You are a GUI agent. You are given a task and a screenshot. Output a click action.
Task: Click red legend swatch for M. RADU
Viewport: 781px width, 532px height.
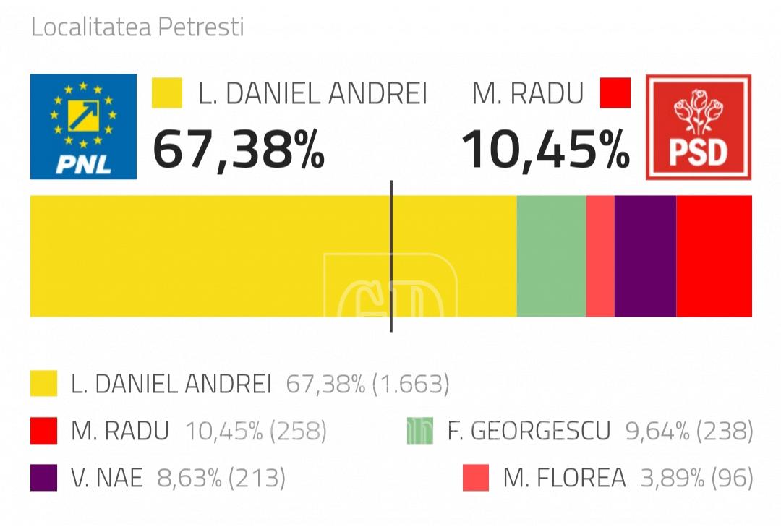tap(44, 431)
